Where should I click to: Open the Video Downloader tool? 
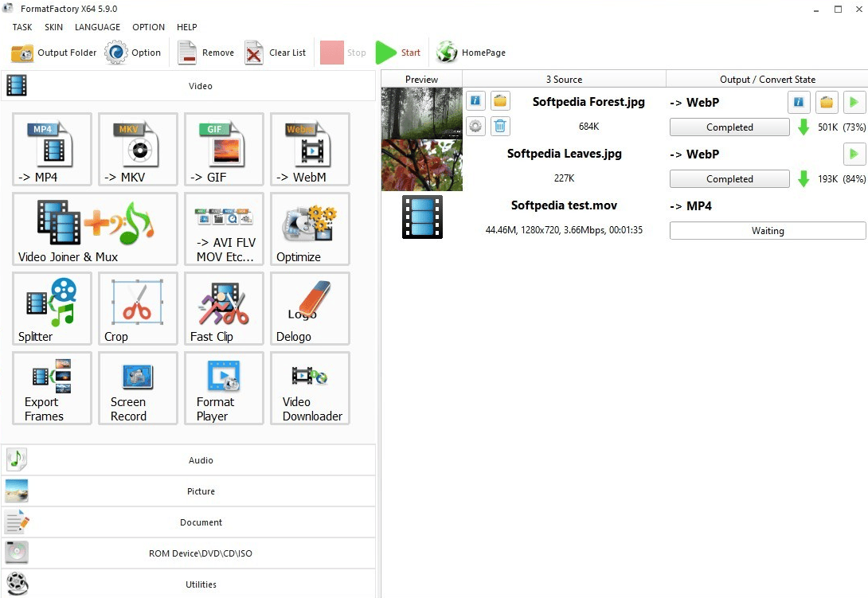(x=310, y=388)
